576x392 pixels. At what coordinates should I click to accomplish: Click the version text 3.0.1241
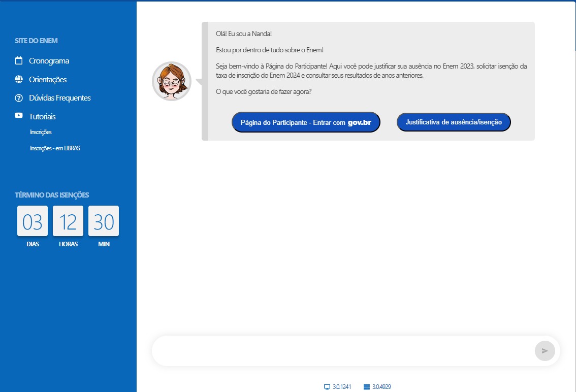(342, 387)
